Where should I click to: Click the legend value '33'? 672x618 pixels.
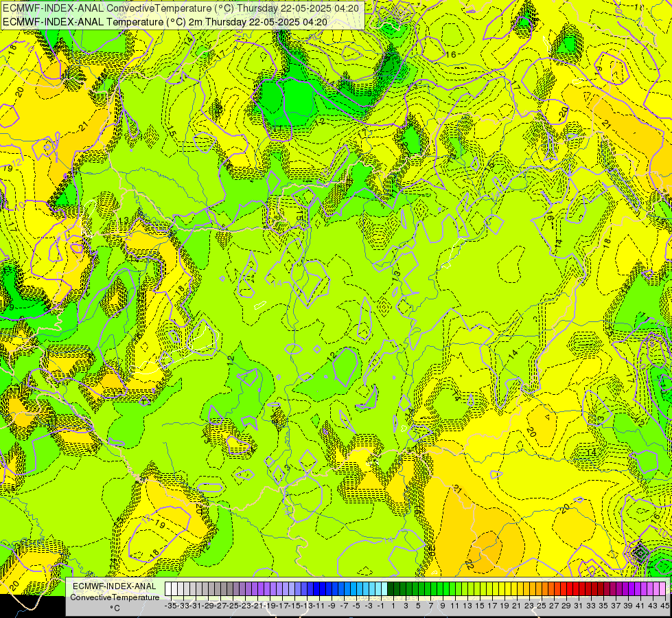(x=591, y=606)
